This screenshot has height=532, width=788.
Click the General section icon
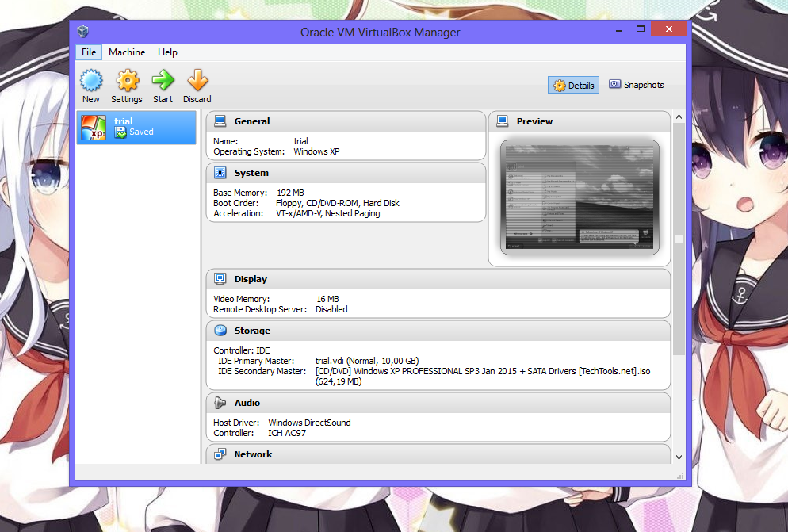220,121
